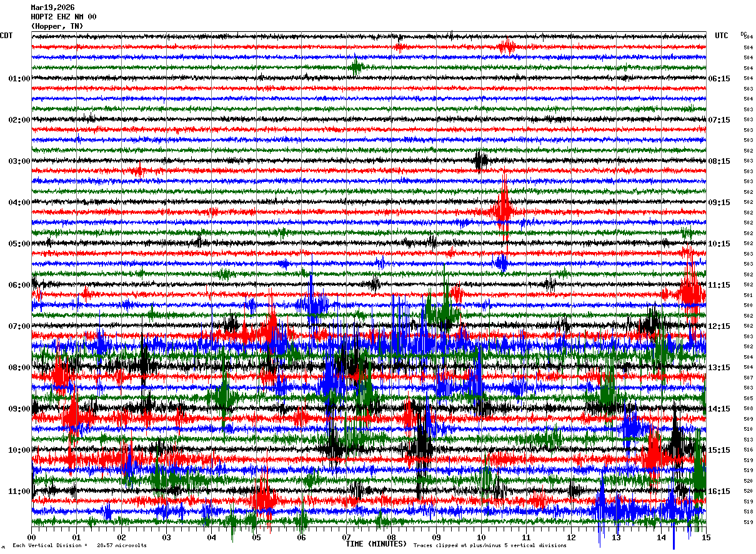Click the DC offset value 508
The height and width of the screenshot is (554, 756).
click(748, 409)
